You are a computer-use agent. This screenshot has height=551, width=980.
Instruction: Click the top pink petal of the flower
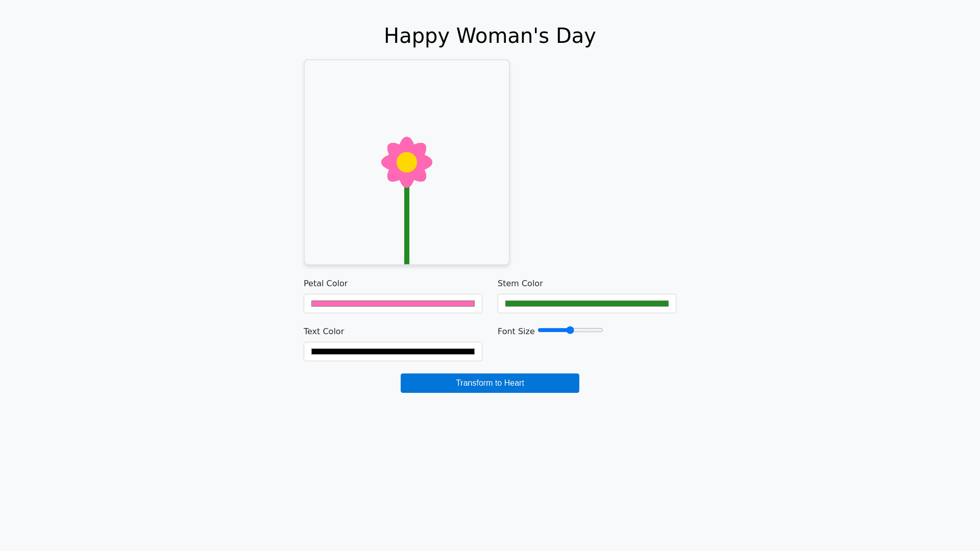[407, 143]
